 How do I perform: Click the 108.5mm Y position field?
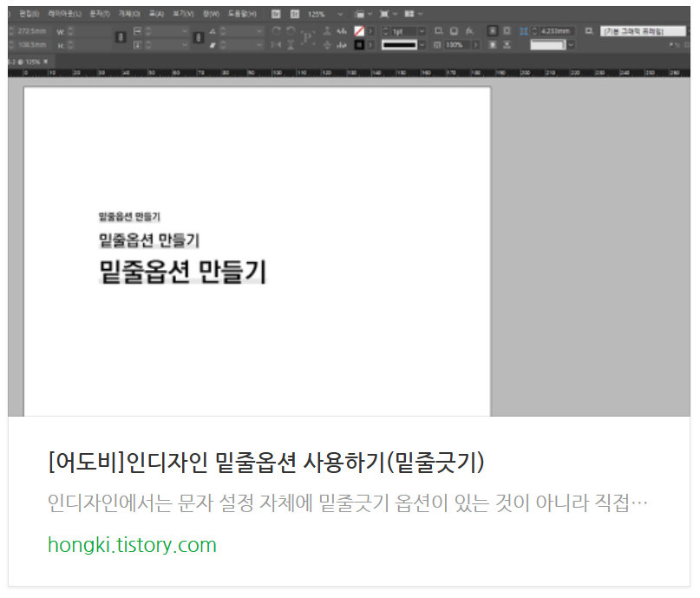31,44
